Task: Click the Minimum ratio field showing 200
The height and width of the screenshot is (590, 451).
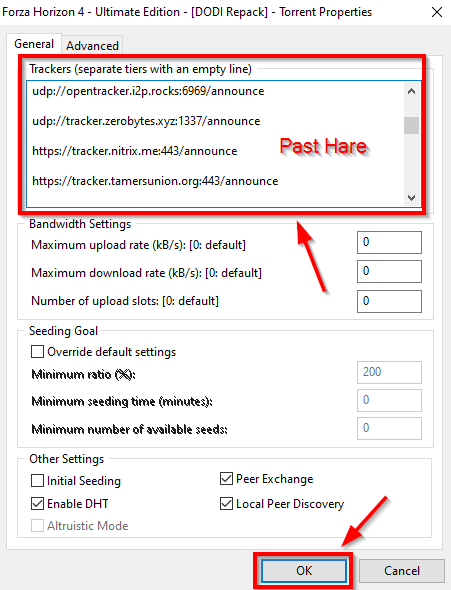Action: point(389,372)
